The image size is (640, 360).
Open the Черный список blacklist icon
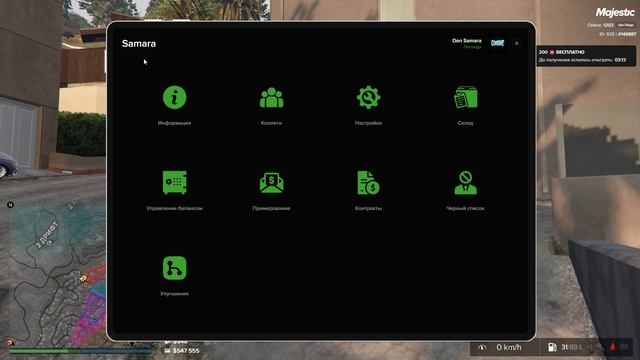465,182
